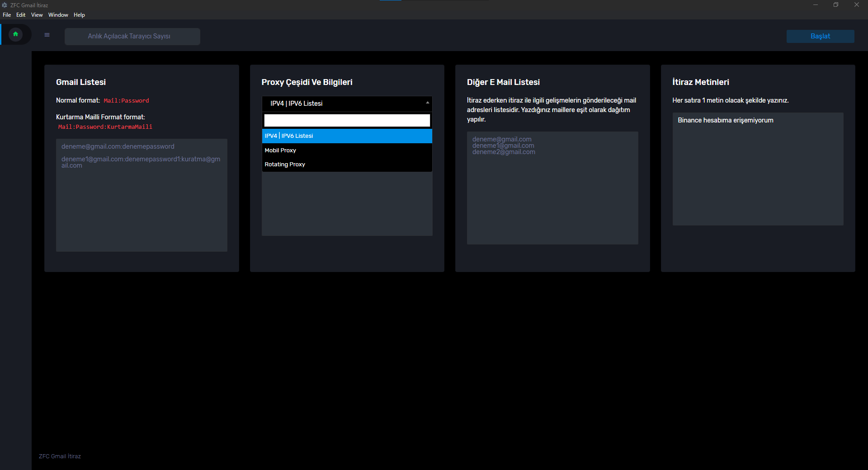This screenshot has width=868, height=470.
Task: Click the proxy dropdown arrow indicator
Action: [x=427, y=103]
